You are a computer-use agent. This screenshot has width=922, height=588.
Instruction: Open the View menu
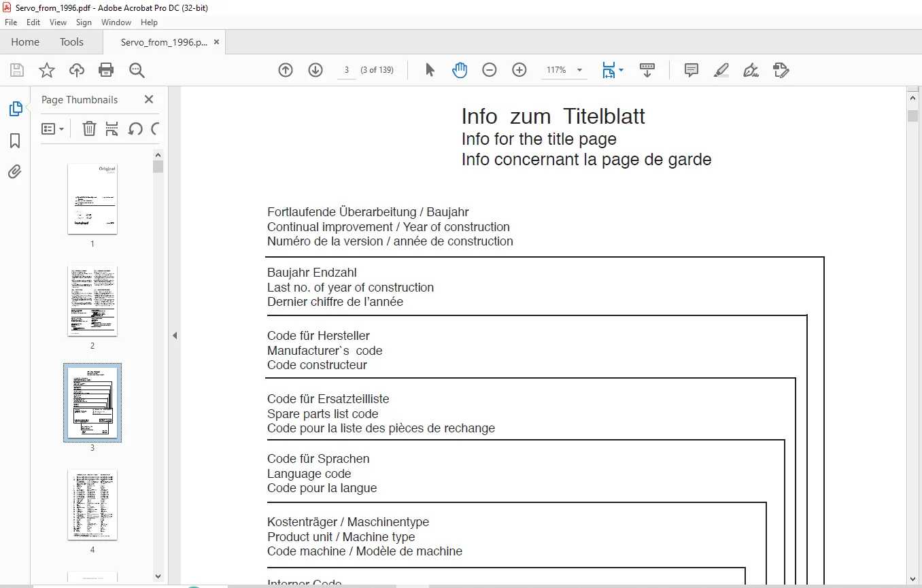58,22
